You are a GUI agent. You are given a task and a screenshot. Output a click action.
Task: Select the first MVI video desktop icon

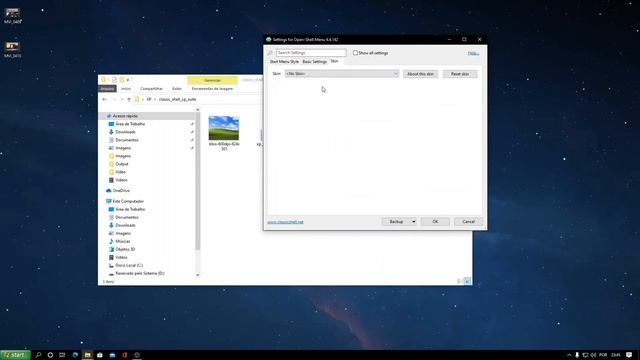[x=13, y=16]
